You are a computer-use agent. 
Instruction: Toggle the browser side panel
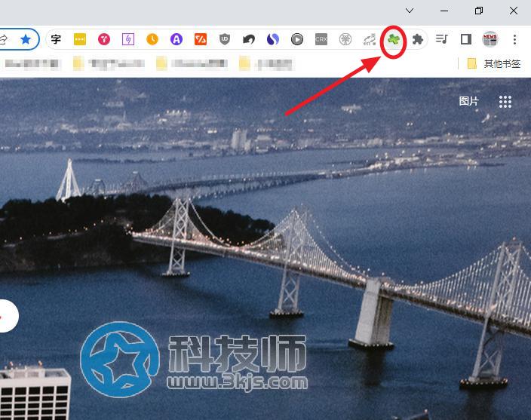coord(466,39)
